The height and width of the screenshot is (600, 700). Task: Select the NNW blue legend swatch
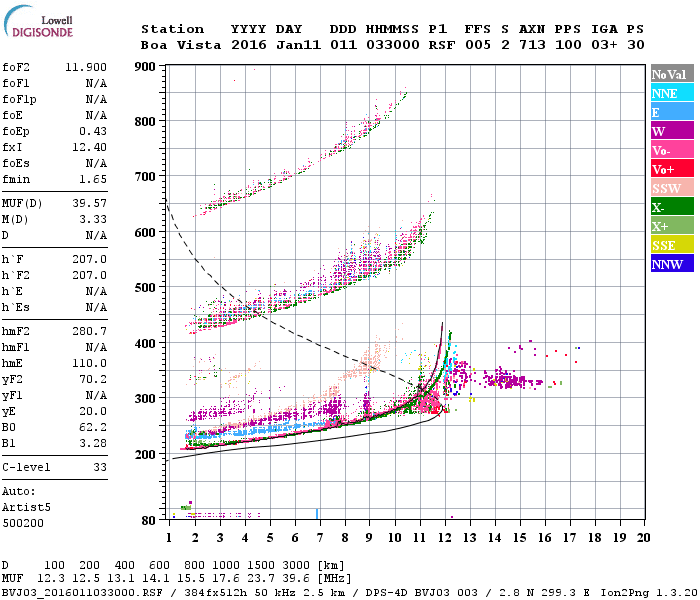(672, 263)
